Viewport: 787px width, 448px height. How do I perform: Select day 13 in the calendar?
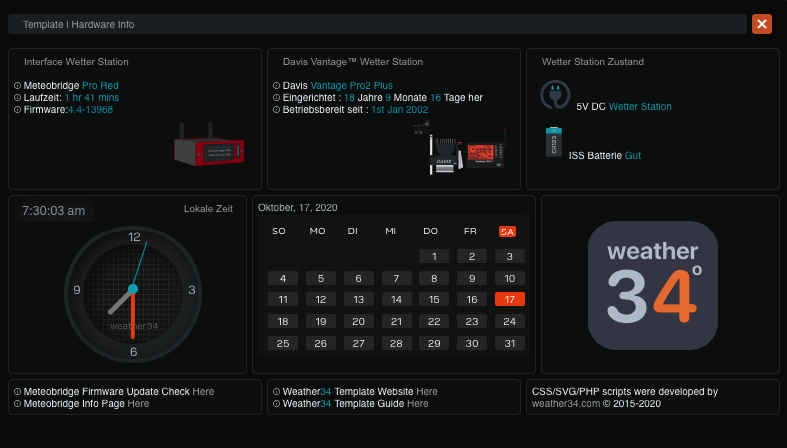click(358, 300)
